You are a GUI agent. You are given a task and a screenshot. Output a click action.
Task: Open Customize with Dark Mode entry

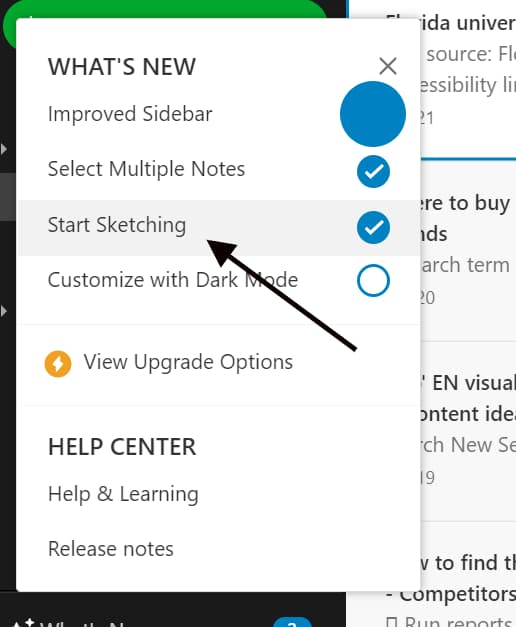[173, 280]
